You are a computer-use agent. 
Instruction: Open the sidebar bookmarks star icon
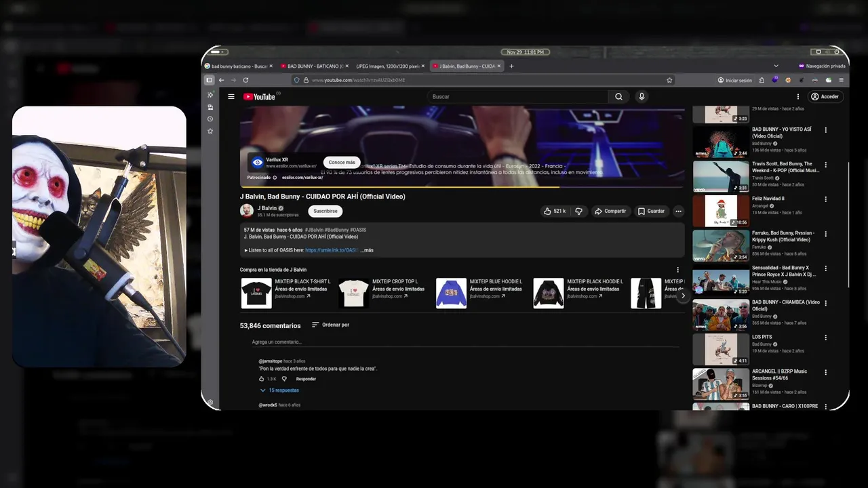coord(210,131)
